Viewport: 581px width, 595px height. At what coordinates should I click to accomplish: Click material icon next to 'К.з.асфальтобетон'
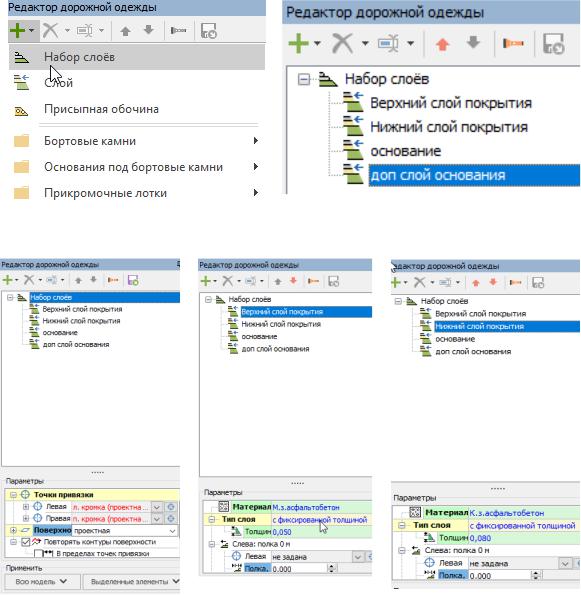(415, 513)
